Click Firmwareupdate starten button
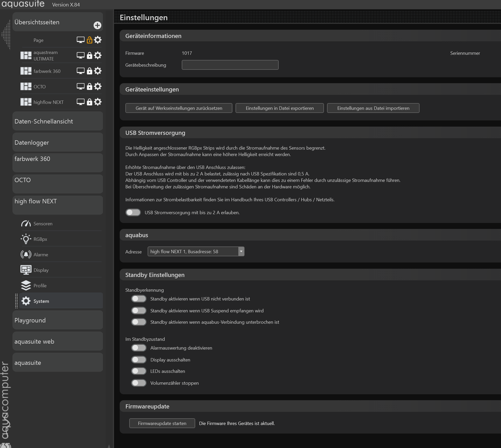501x448 pixels. [162, 423]
